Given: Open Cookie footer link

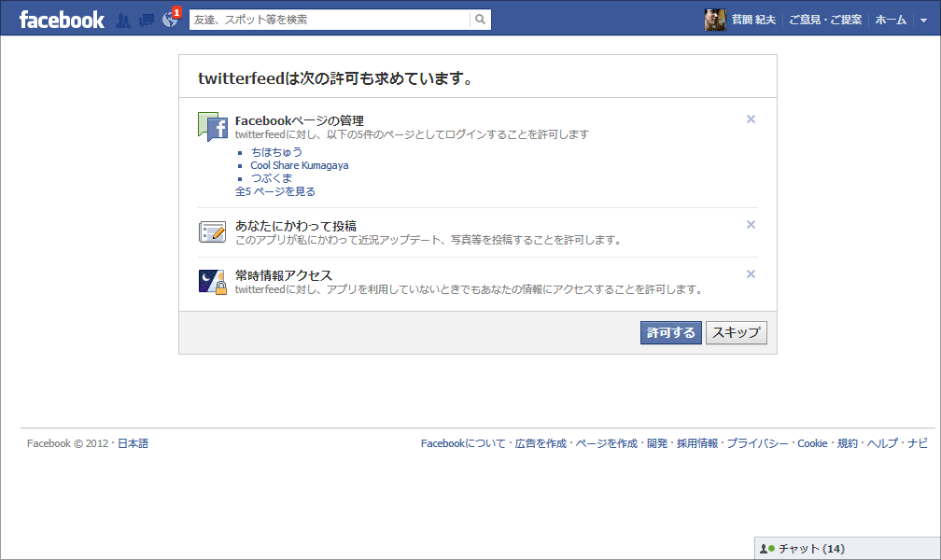Looking at the screenshot, I should pyautogui.click(x=812, y=443).
